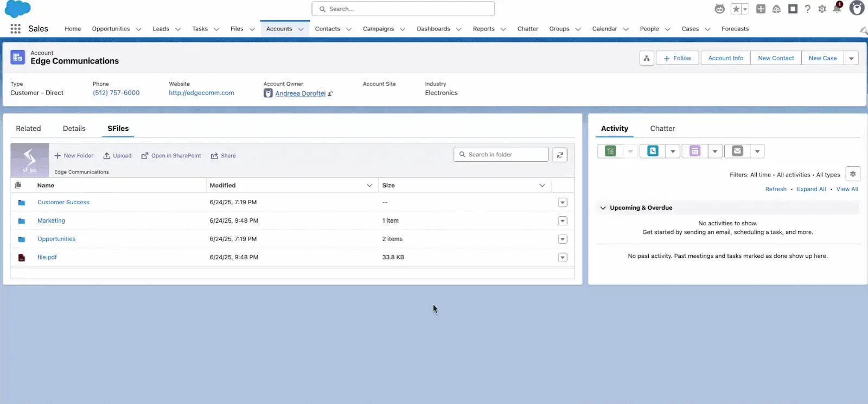Click the Upload button in SFiles
The height and width of the screenshot is (404, 868).
117,156
